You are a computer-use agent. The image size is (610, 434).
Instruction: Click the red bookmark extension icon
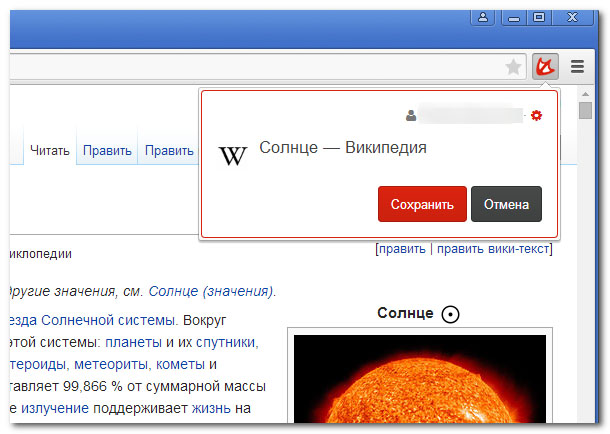click(x=545, y=66)
